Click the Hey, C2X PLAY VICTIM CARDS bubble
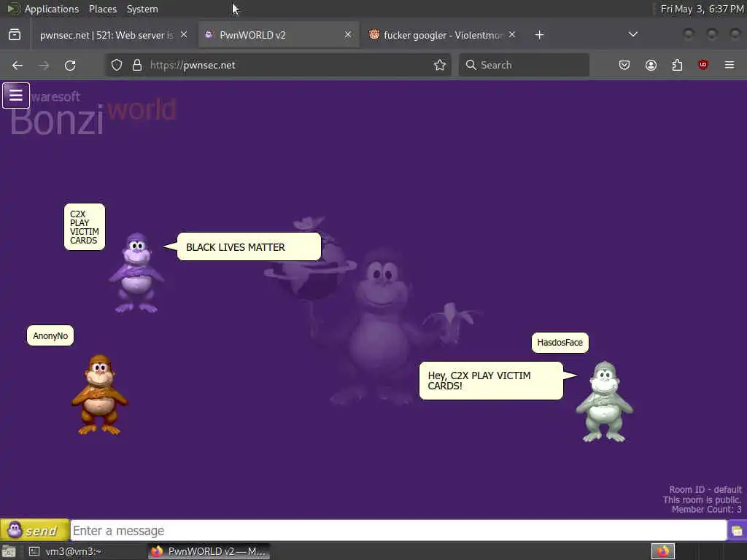The width and height of the screenshot is (747, 560). (x=491, y=381)
